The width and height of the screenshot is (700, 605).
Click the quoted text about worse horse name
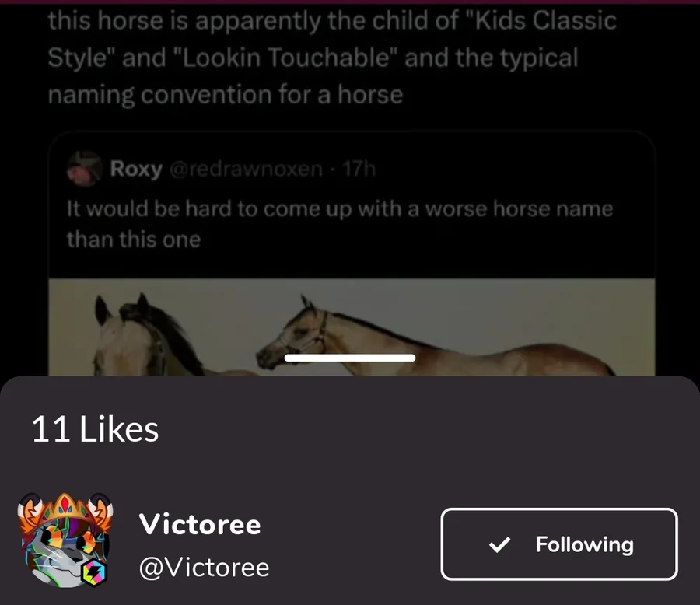tap(340, 224)
